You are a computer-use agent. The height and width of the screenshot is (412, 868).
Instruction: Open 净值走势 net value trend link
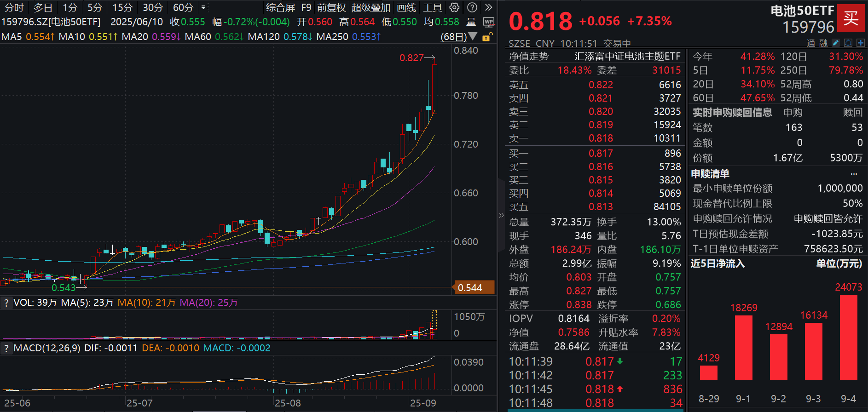click(529, 56)
